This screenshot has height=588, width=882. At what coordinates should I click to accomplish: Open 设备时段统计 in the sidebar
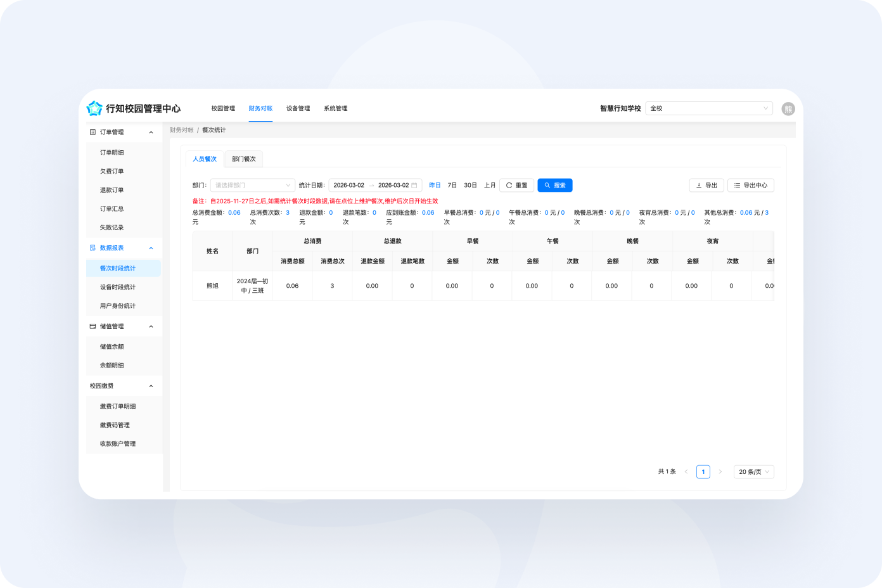(118, 287)
